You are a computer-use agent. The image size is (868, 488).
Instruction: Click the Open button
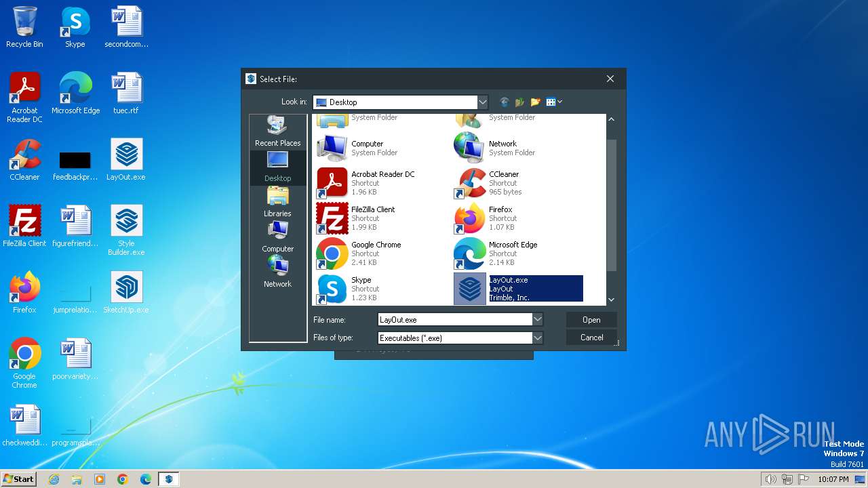click(591, 320)
